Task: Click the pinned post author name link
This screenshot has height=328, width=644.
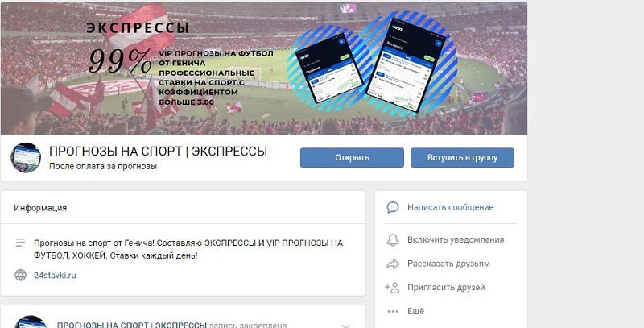Action: (132, 325)
